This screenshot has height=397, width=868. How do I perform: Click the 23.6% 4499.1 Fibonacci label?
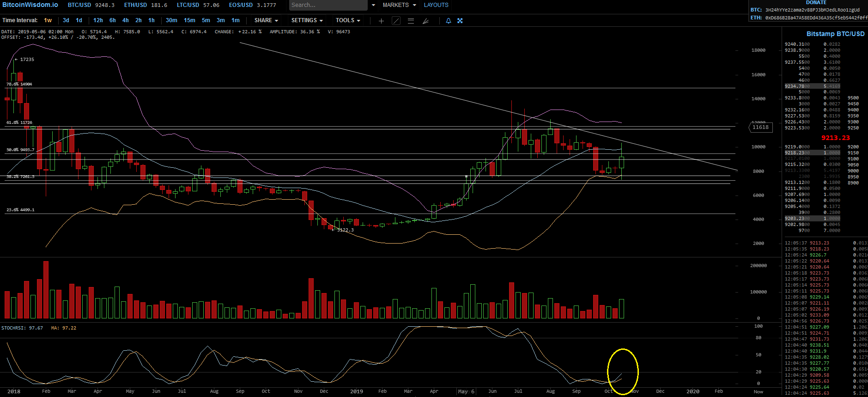point(20,210)
